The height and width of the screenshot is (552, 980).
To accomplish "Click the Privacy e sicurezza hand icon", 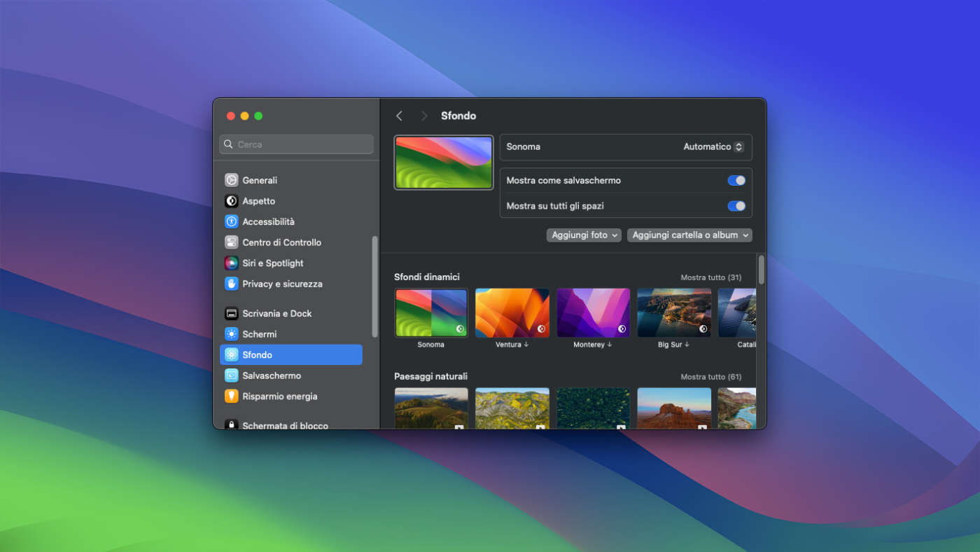I will coord(231,284).
